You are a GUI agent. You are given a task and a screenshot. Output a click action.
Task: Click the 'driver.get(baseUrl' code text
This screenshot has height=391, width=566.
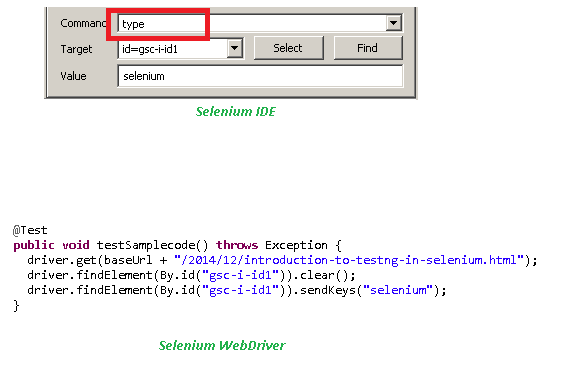click(x=90, y=260)
